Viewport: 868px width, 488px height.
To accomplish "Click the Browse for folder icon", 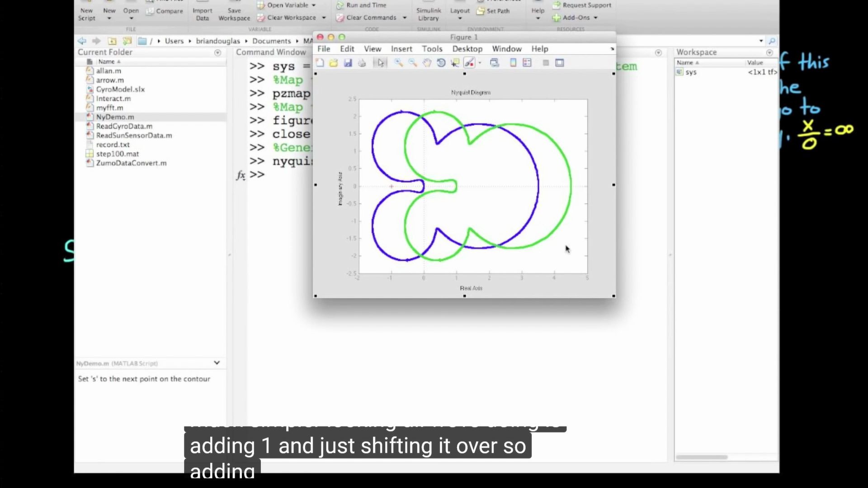I will [x=127, y=41].
